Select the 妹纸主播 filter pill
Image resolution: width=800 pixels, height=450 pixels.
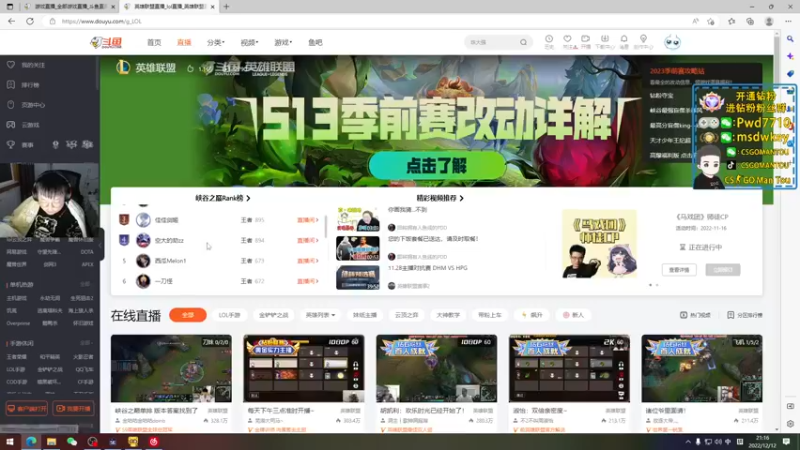[x=365, y=315]
